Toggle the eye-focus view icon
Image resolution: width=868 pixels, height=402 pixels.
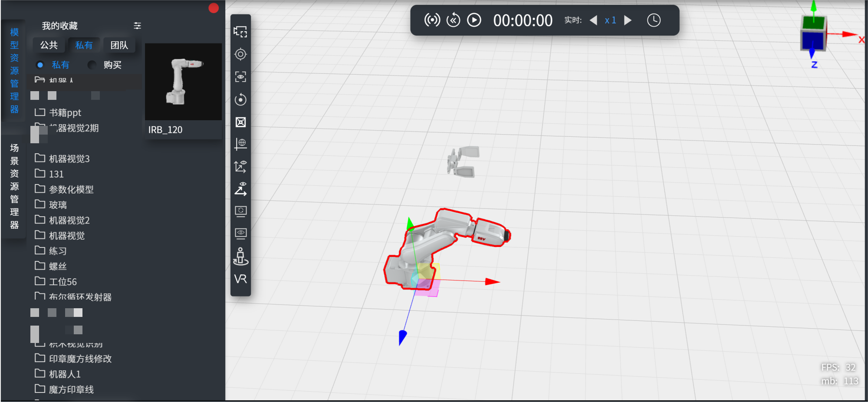tap(240, 77)
